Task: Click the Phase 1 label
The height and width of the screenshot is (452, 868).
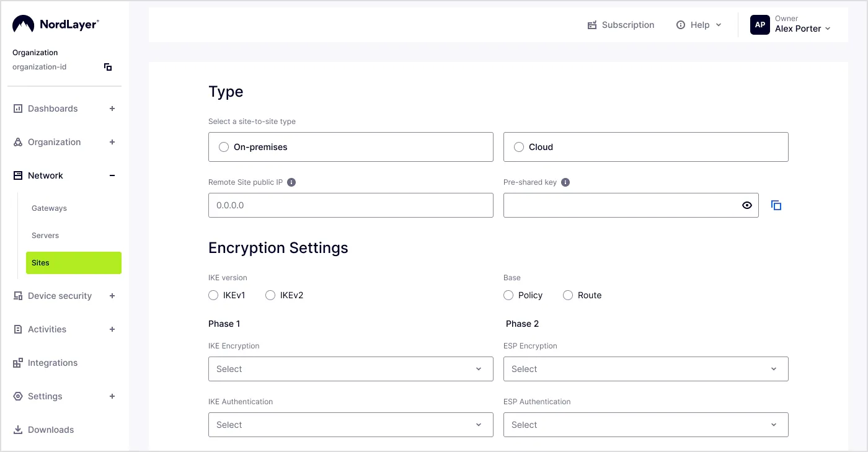Action: (x=224, y=324)
